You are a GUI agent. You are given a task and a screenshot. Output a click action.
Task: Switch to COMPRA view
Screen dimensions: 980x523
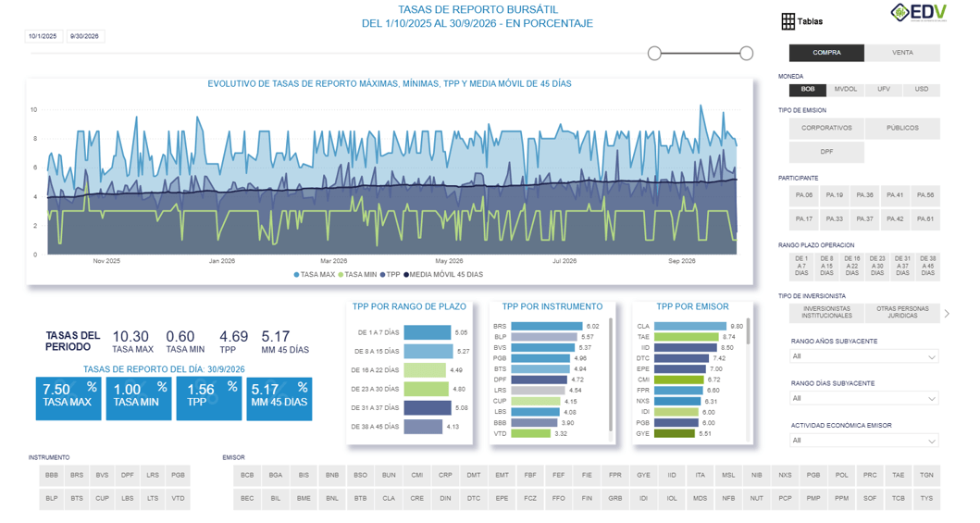tap(826, 53)
